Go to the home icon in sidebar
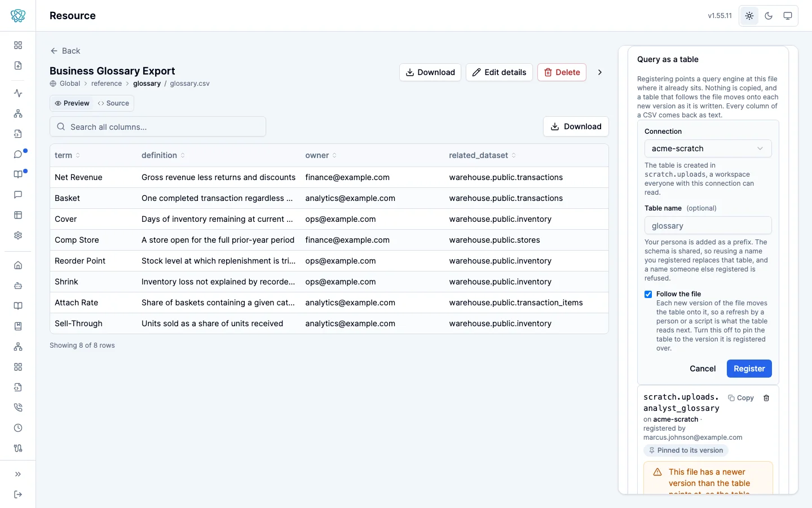 [18, 265]
